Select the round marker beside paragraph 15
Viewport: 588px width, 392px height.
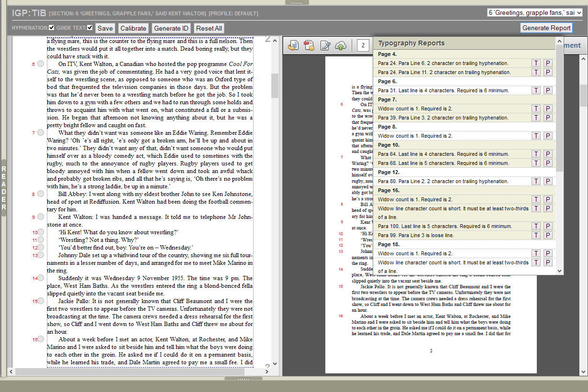point(41,301)
